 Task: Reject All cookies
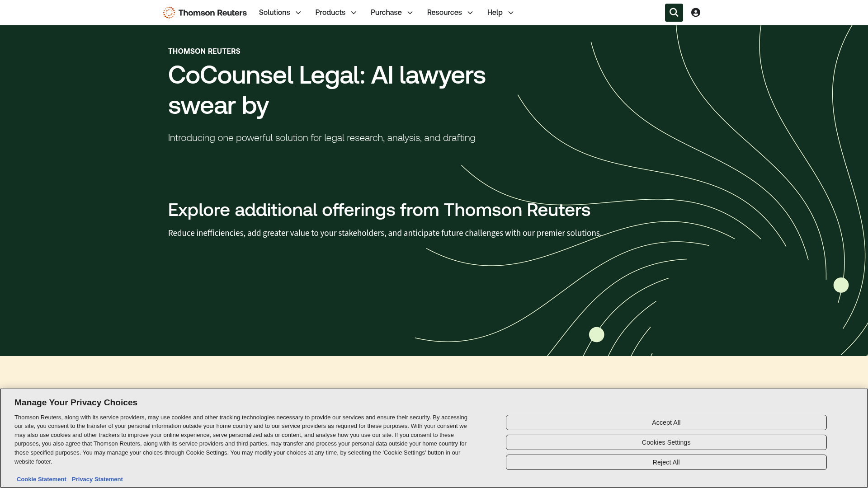tap(666, 462)
